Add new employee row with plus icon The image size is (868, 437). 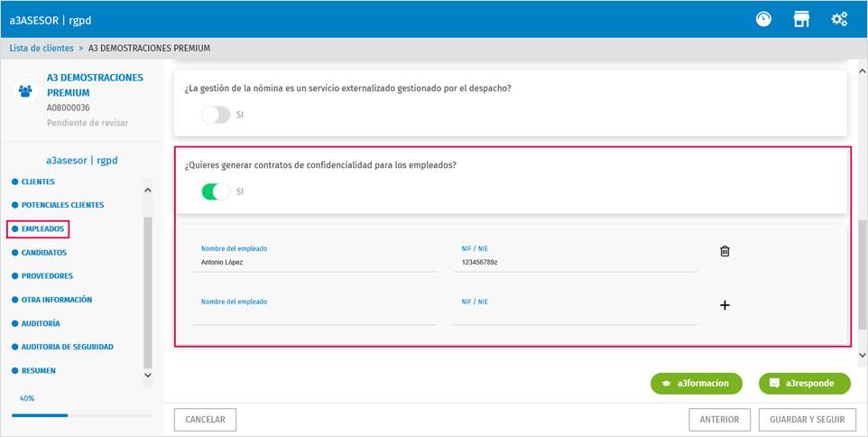[725, 305]
